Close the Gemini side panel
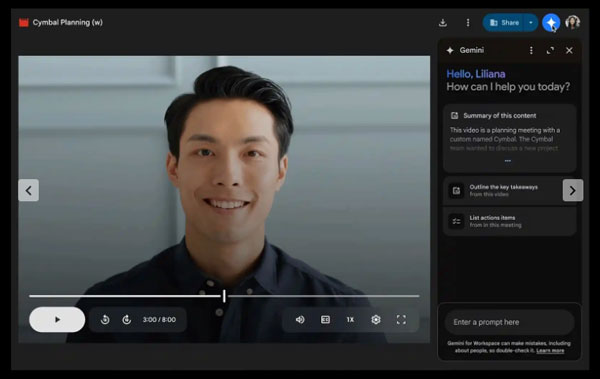600x379 pixels. coord(569,51)
